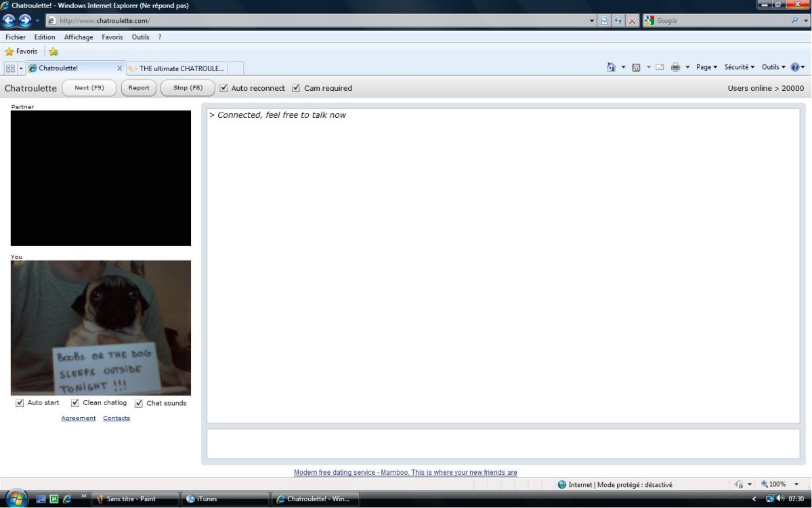Switch to iTunes taskbar button
Screen dimensions: 812x508
226,499
